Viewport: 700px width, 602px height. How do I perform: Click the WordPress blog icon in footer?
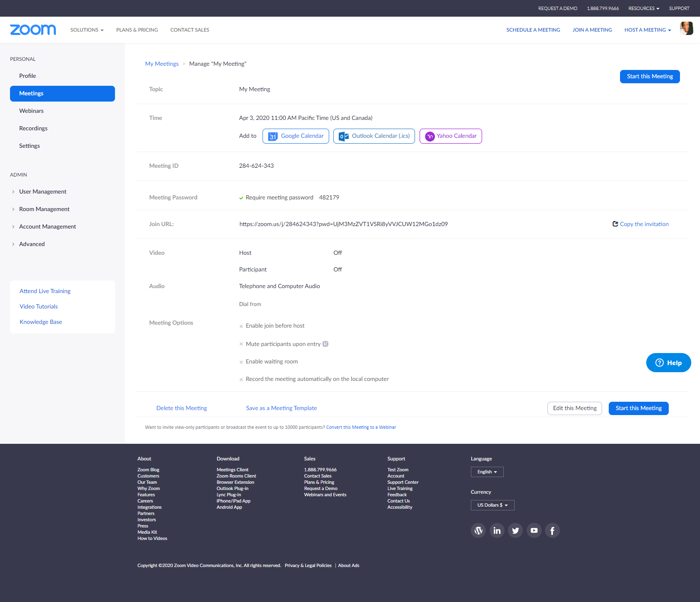click(x=478, y=530)
